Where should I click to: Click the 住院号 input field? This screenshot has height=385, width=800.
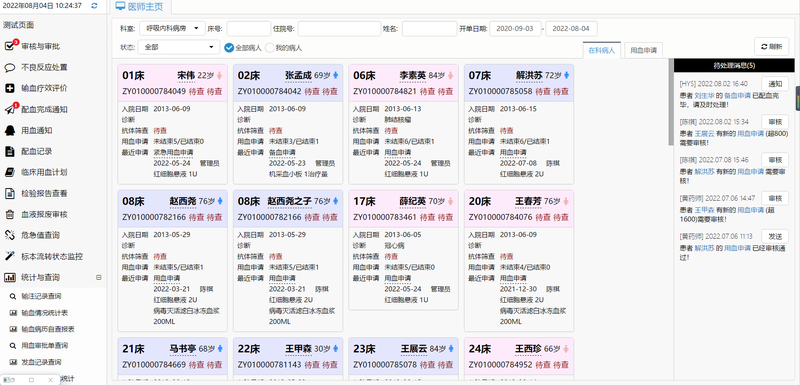tap(339, 29)
